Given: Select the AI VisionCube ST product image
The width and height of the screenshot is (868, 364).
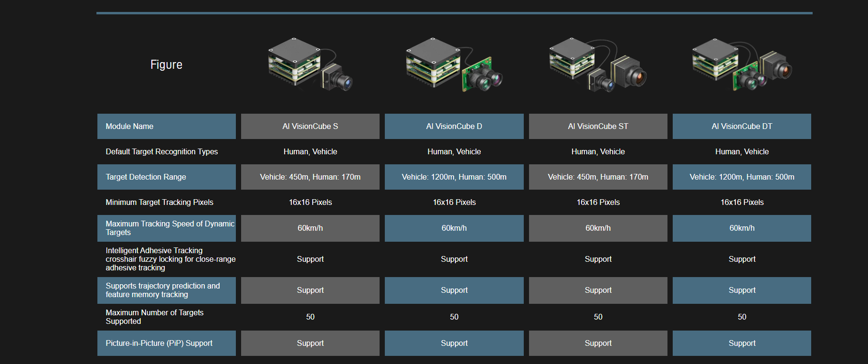Looking at the screenshot, I should 598,64.
